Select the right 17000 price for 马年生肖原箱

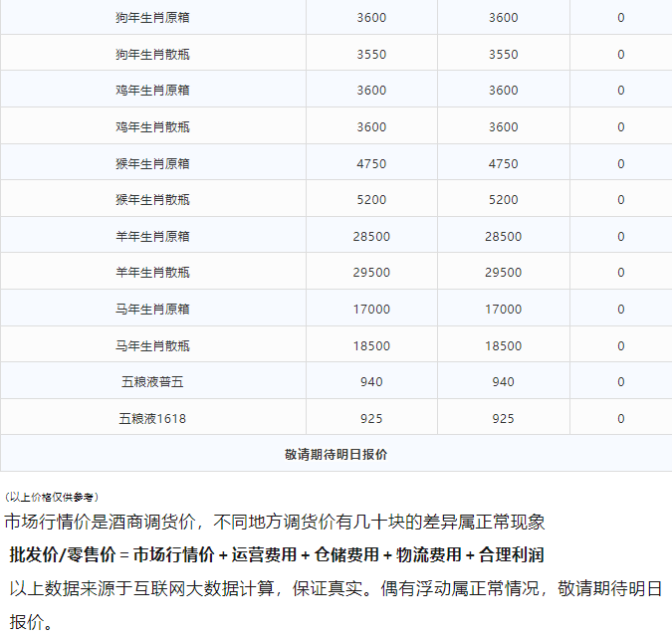coord(504,310)
